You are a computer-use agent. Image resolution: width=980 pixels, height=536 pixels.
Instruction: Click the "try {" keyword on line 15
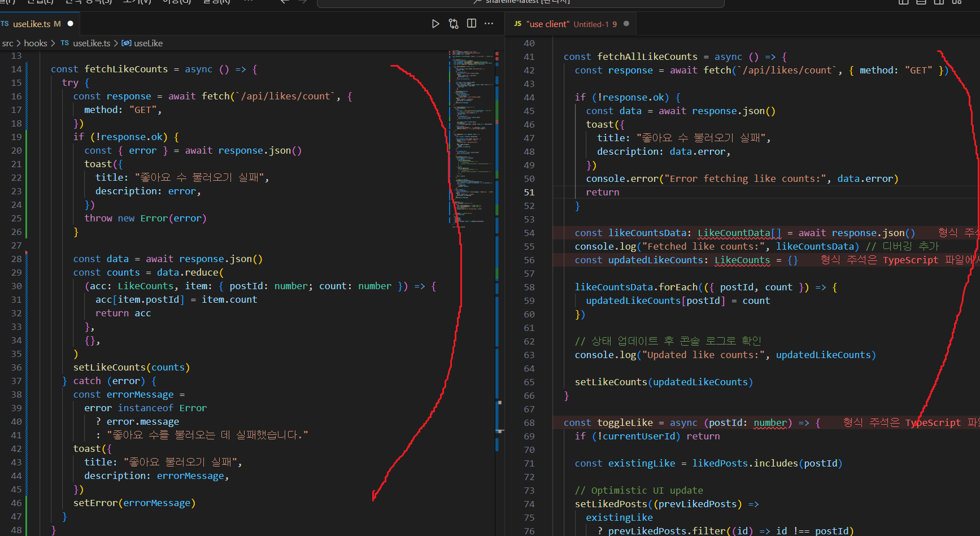[75, 82]
